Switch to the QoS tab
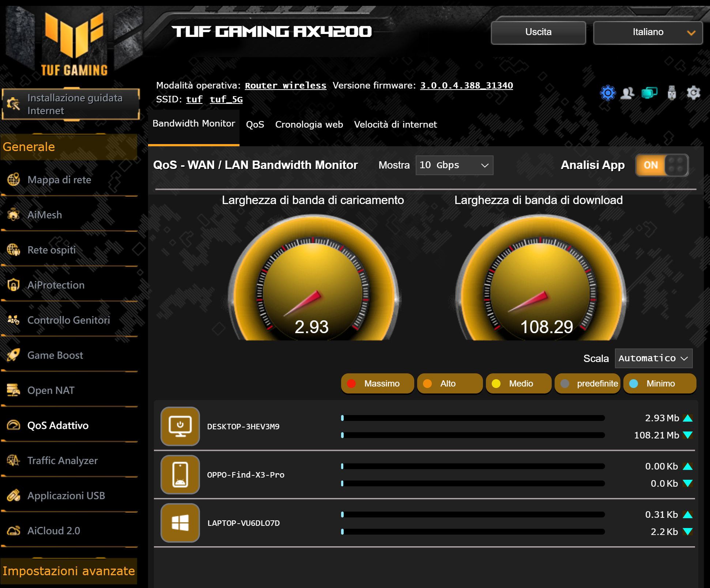Viewport: 710px width, 588px height. click(255, 125)
